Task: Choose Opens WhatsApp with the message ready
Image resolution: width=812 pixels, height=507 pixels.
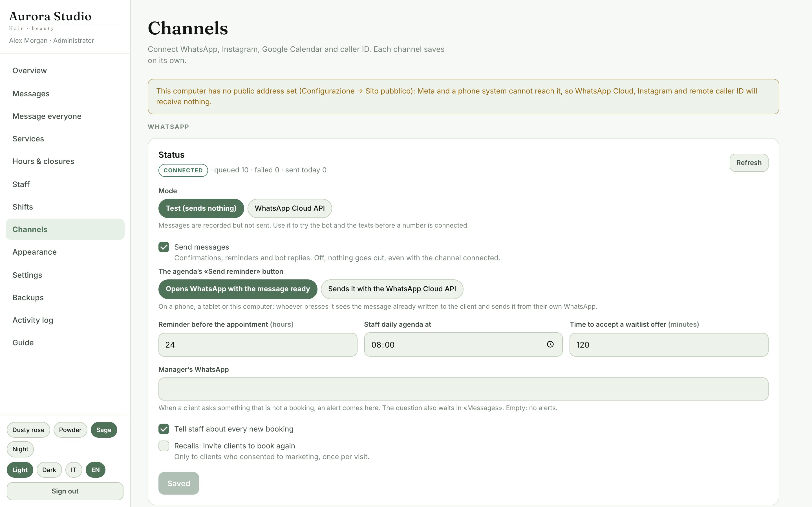Action: (x=238, y=289)
